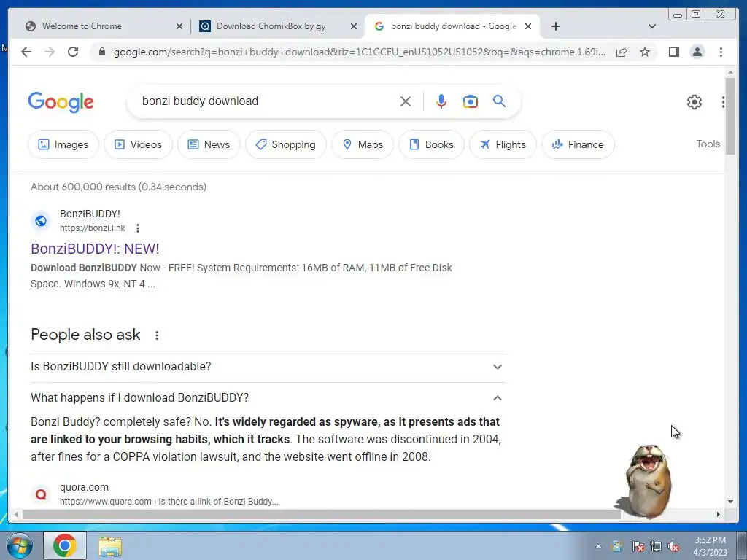The width and height of the screenshot is (747, 560).
Task: Close the bonzi buddy download tab
Action: (x=528, y=26)
